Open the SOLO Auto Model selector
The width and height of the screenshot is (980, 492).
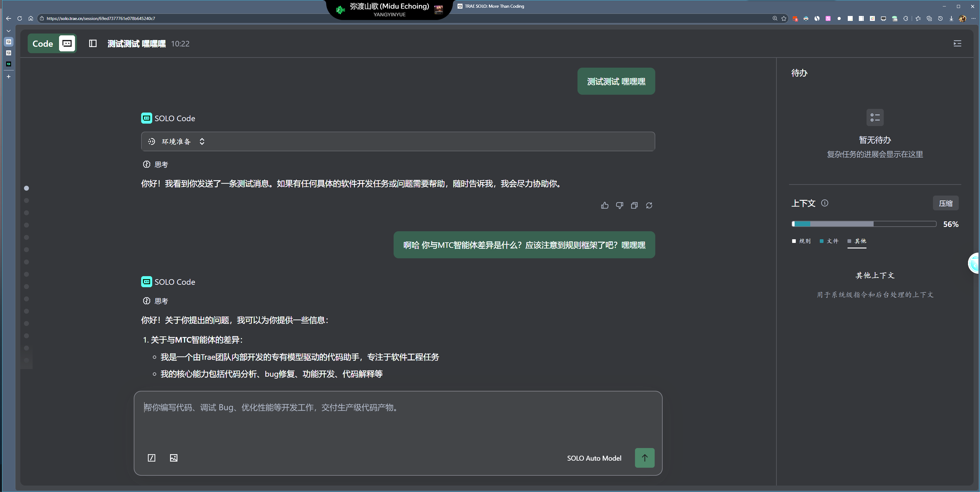(594, 458)
